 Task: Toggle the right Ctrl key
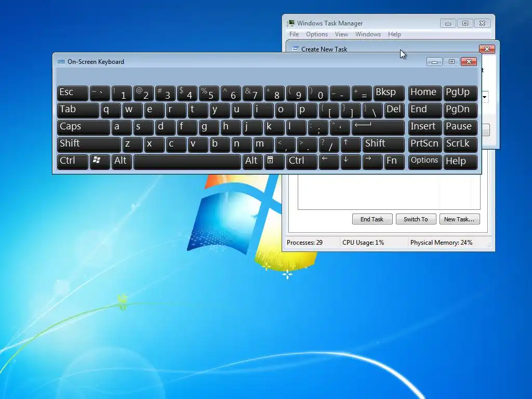[302, 162]
